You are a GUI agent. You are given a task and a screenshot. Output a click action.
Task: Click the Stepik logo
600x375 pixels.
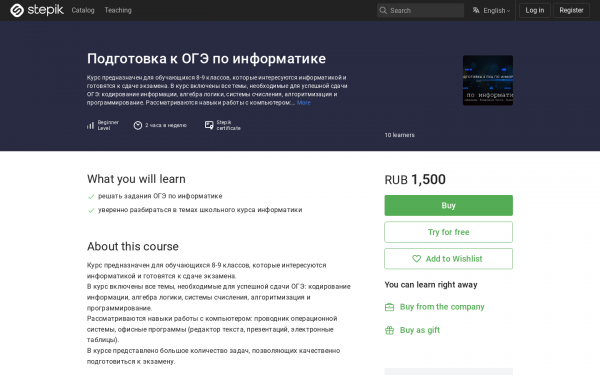tap(37, 10)
